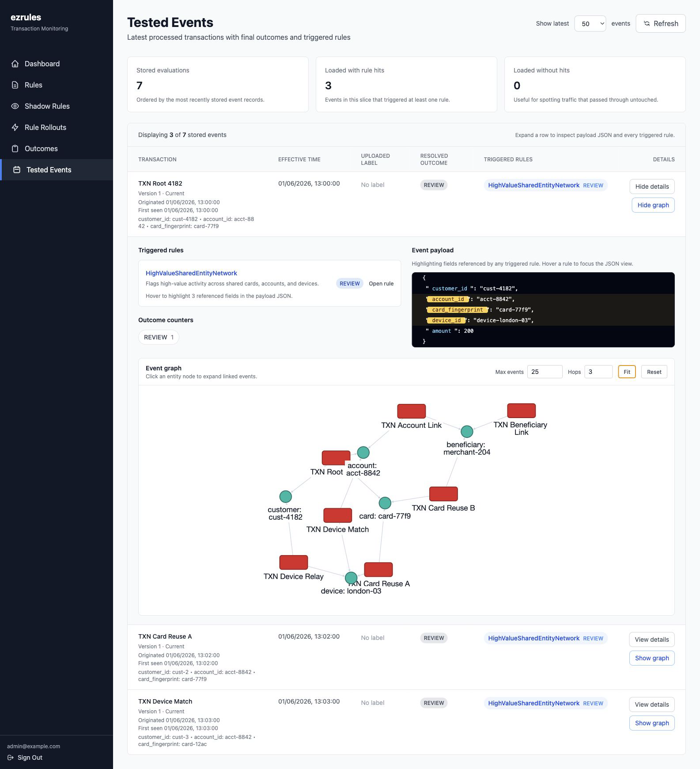Expand the card card-77f9 entity node
The height and width of the screenshot is (769, 700).
point(385,503)
